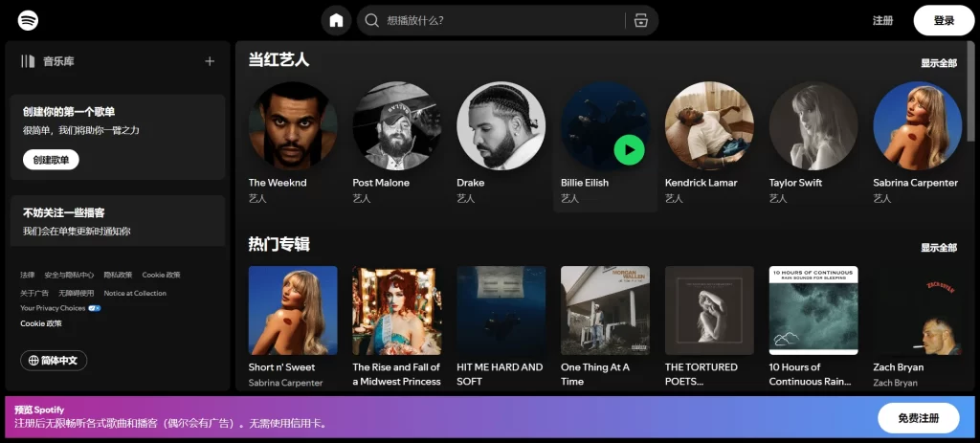Open Drake artist photo
This screenshot has height=443, width=980.
[501, 125]
